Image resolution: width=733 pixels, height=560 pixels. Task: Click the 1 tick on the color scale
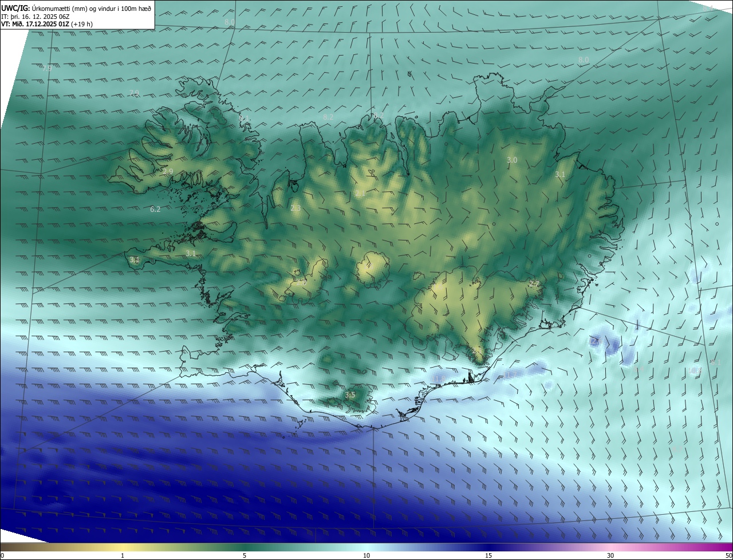(123, 555)
